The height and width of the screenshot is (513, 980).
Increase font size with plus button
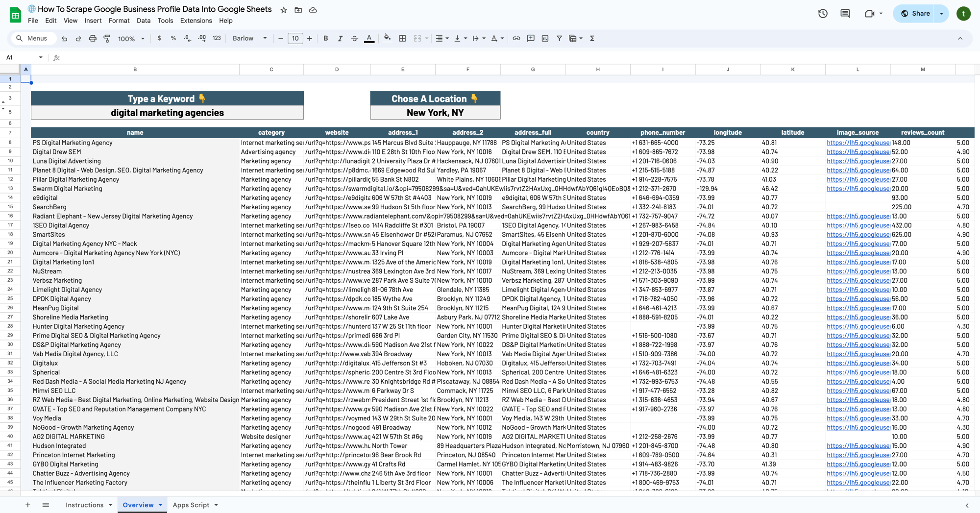click(310, 38)
